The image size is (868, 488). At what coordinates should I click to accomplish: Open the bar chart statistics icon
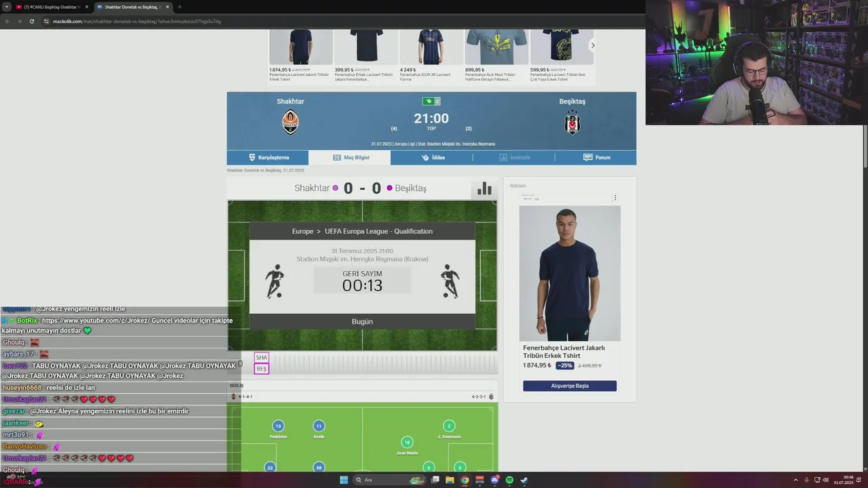(x=484, y=188)
